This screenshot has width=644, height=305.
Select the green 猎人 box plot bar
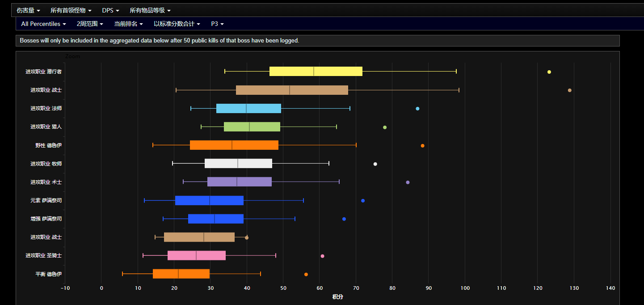click(252, 127)
